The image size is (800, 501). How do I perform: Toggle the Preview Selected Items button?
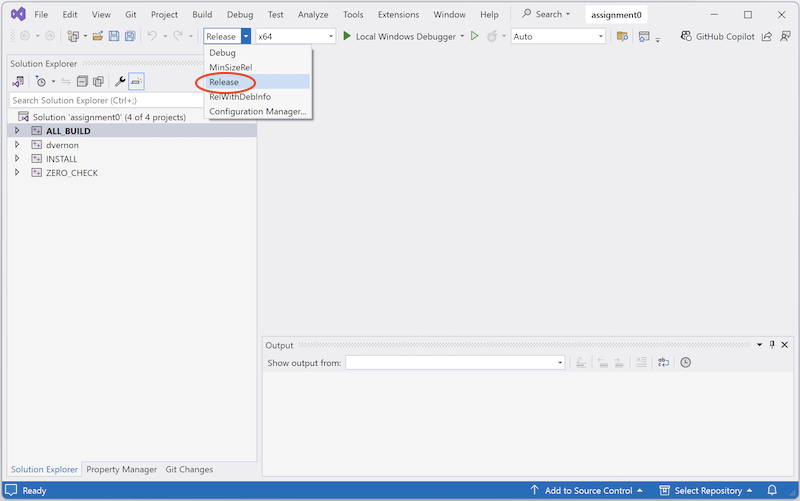point(136,81)
